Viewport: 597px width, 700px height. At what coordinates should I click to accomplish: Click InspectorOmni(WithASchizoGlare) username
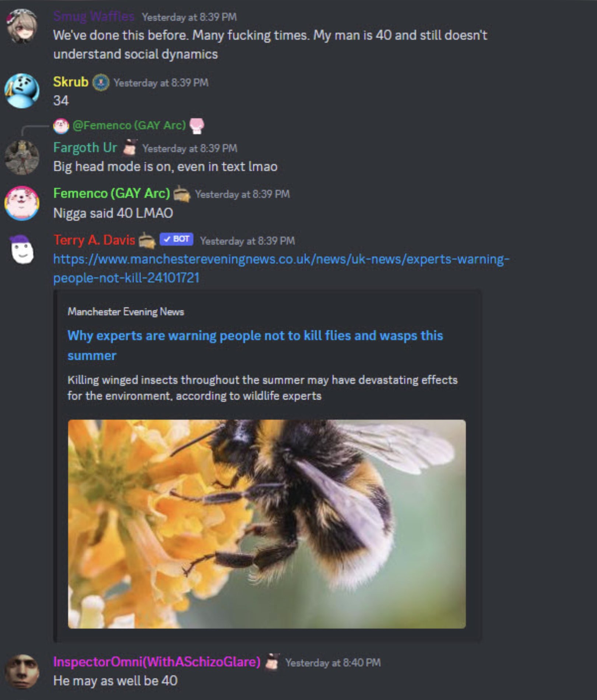tap(157, 662)
